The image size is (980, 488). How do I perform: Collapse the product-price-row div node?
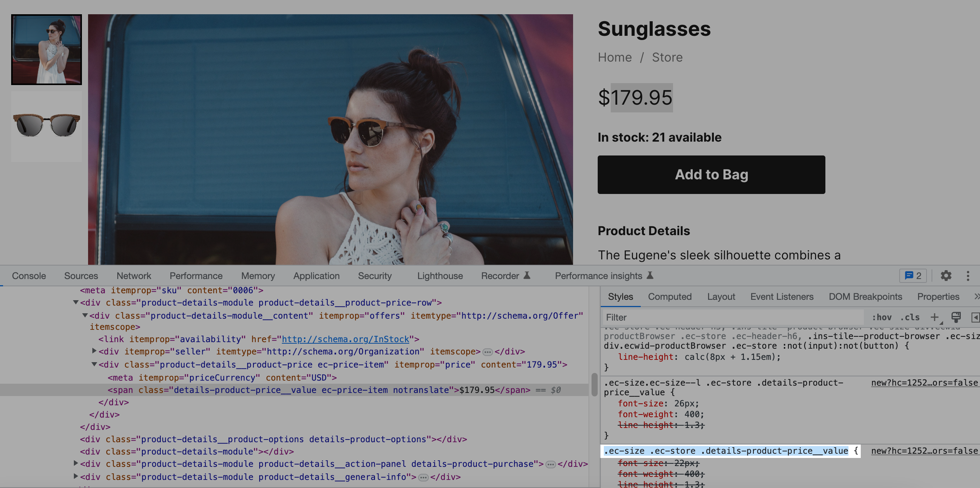pos(76,302)
